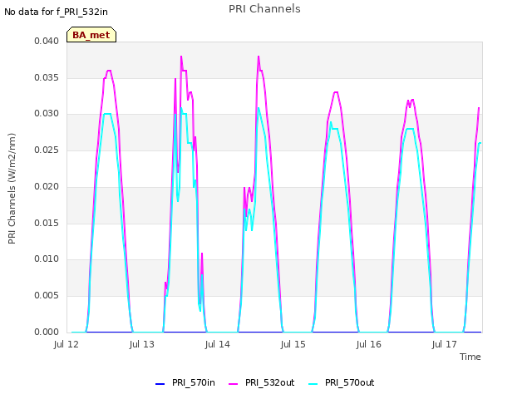Toggle the PRI_532out legend entry

pyautogui.click(x=261, y=382)
